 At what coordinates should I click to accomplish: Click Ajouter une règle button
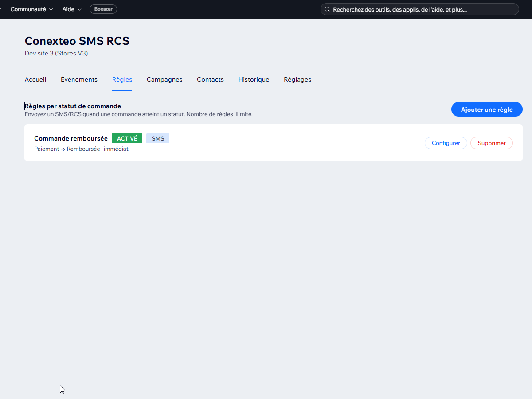pos(487,110)
